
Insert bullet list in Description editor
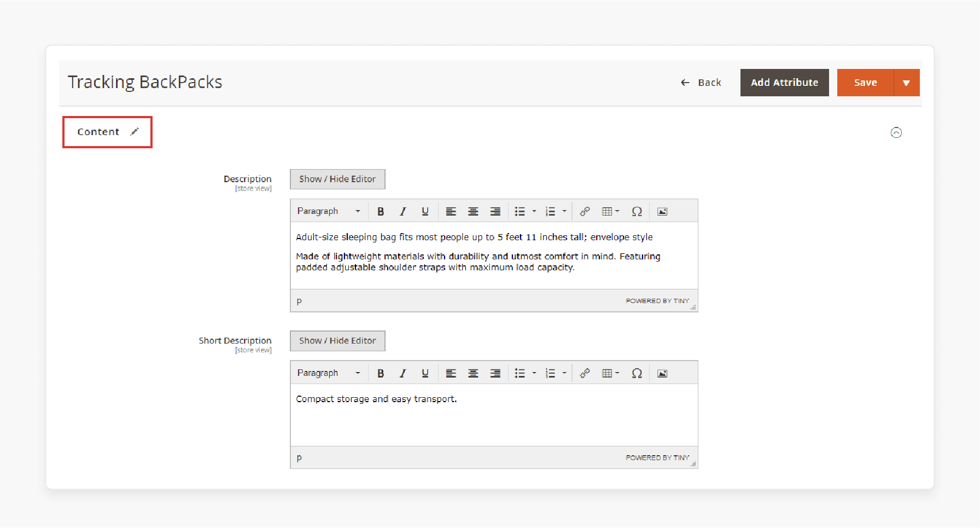520,211
